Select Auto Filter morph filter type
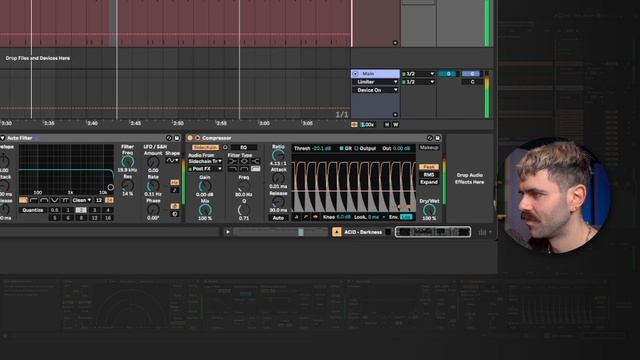Screen dimensions: 640x360 tap(65, 200)
